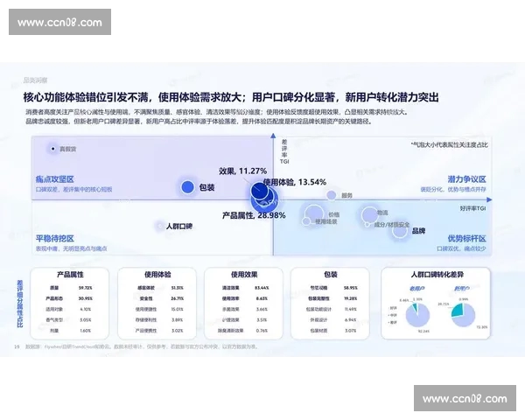Click the 51.31% value in 使用体验 card
This screenshot has height=420, width=525.
178,288
